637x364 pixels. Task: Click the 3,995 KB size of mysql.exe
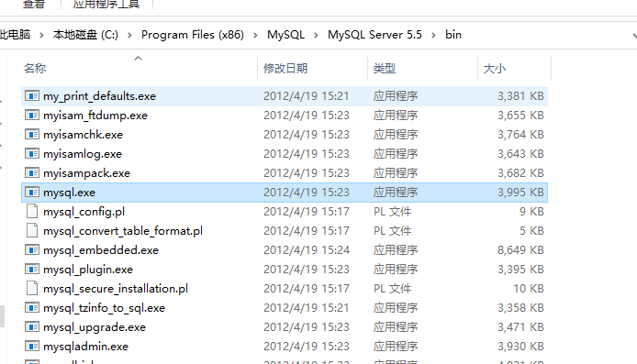[520, 193]
